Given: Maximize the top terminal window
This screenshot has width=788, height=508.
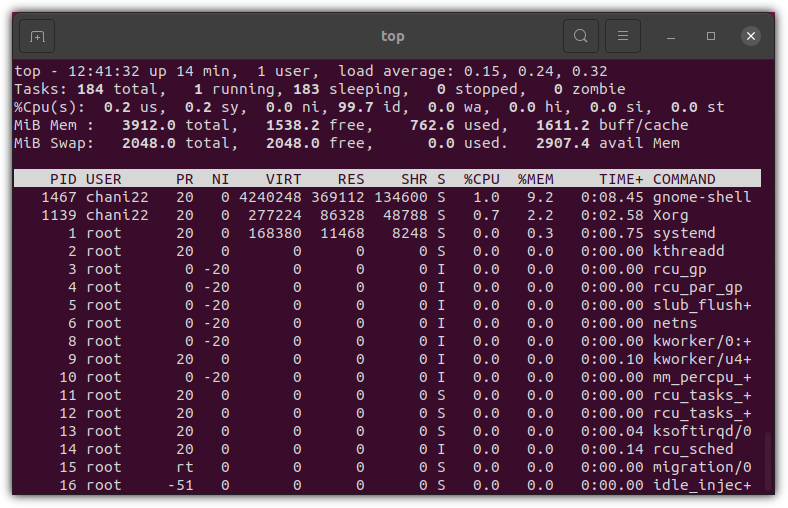Looking at the screenshot, I should click(711, 36).
